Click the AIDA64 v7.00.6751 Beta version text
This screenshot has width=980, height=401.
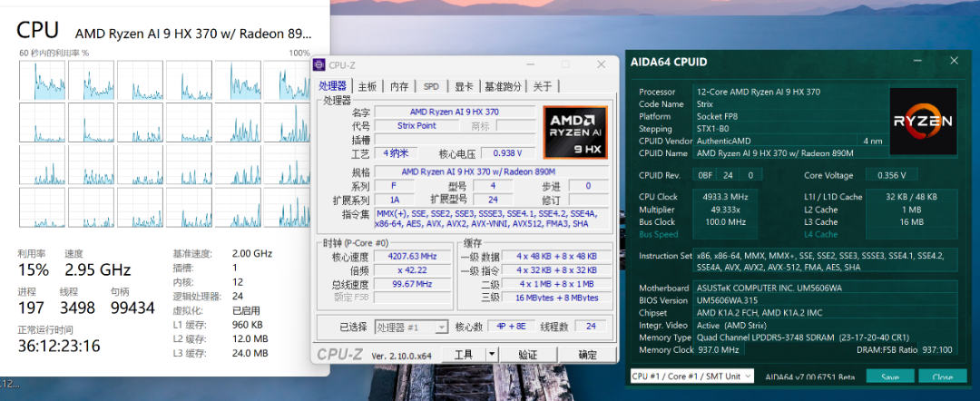click(x=809, y=377)
